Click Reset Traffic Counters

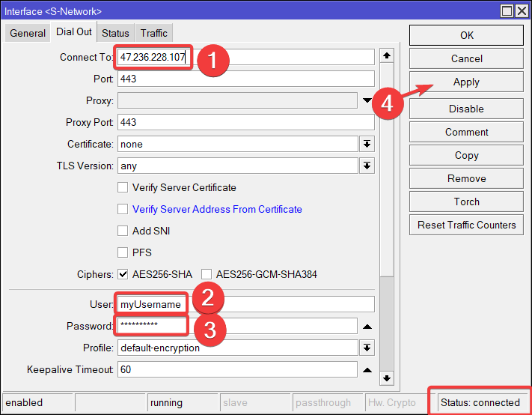click(466, 225)
